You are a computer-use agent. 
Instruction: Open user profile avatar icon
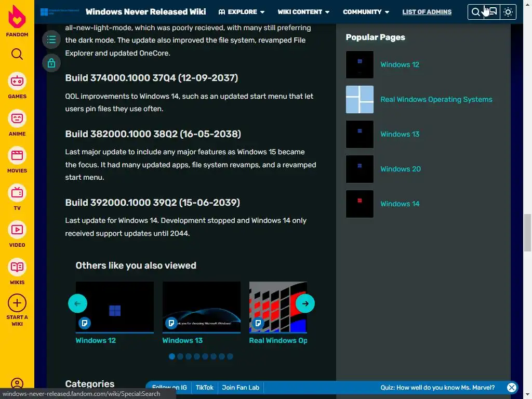point(17,383)
